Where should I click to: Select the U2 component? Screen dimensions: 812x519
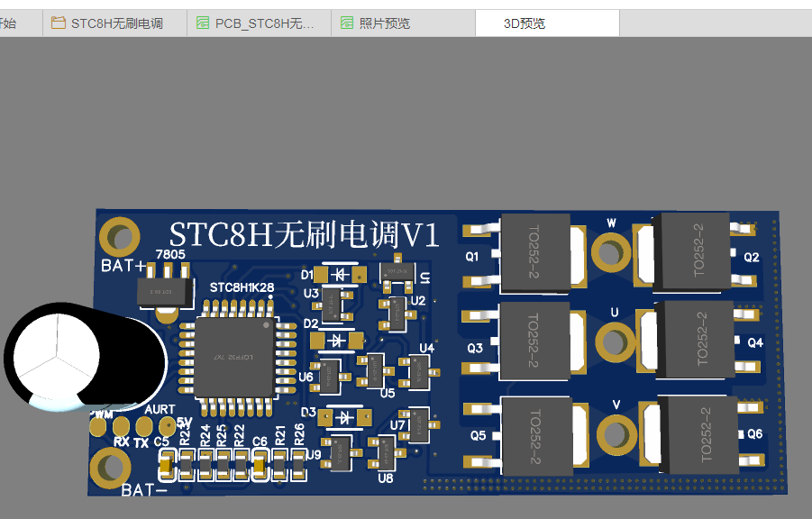click(397, 314)
